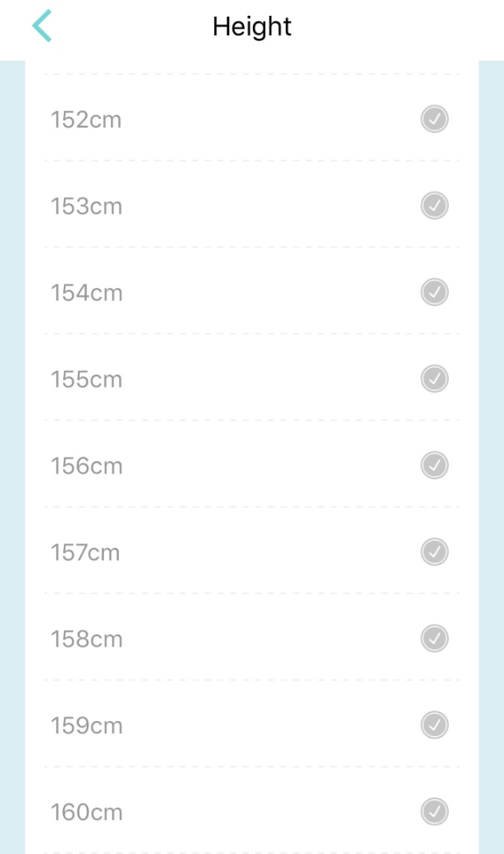
Task: Choose the 155cm text label
Action: click(86, 380)
